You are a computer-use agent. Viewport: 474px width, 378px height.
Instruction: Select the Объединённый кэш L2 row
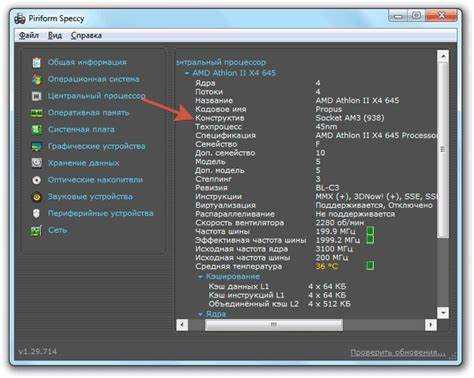280,304
